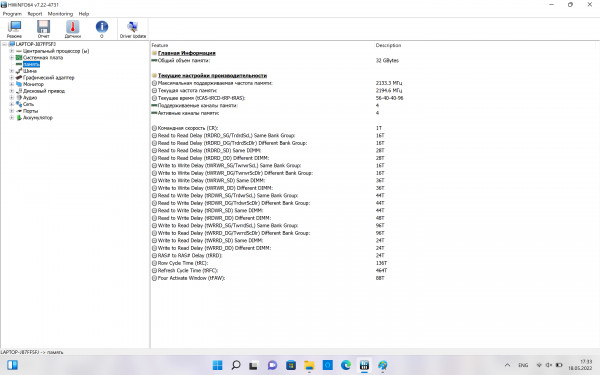Click the HWiNFO icon in taskbar

pyautogui.click(x=364, y=365)
